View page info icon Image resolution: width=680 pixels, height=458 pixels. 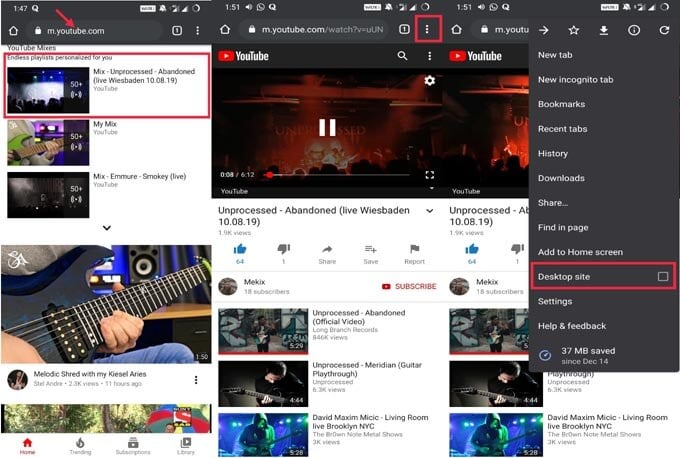(x=634, y=30)
